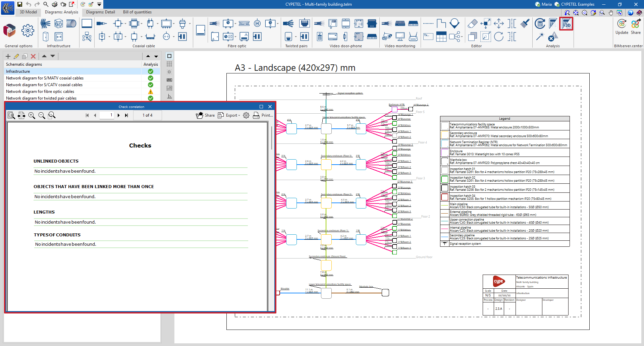The image size is (644, 346).
Task: Toggle the sheet frame square button
Action: tap(169, 56)
